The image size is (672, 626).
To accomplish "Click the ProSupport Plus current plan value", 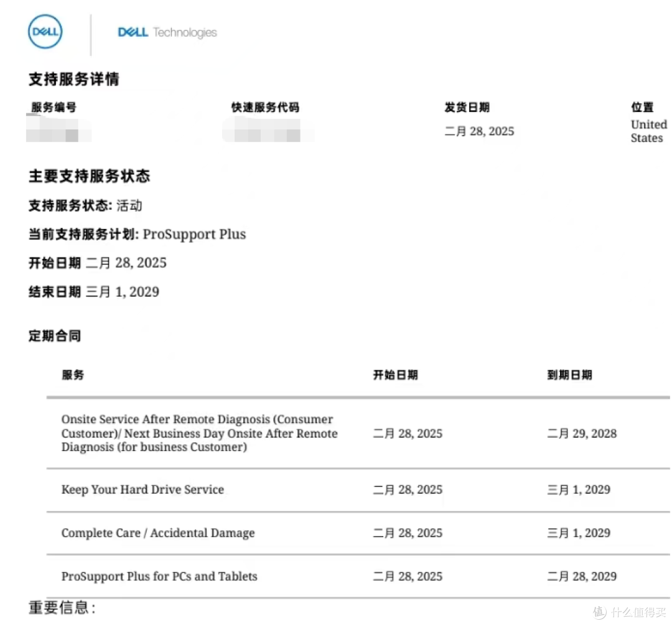I will coord(194,235).
